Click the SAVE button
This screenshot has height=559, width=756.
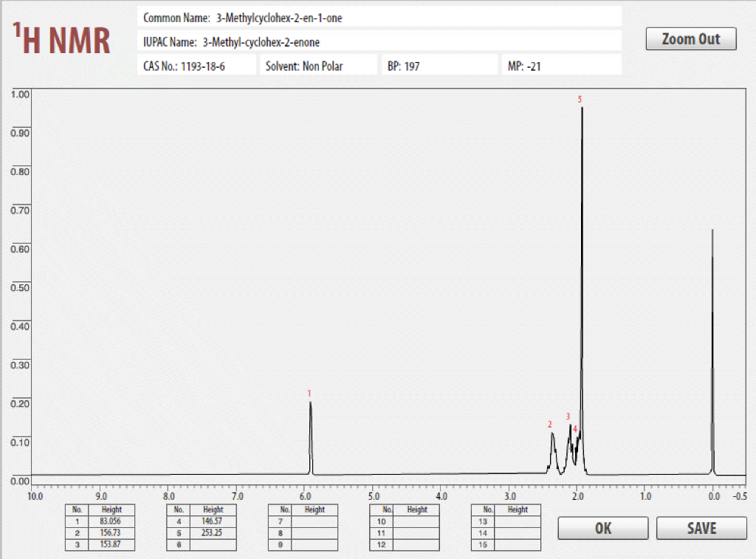point(700,528)
